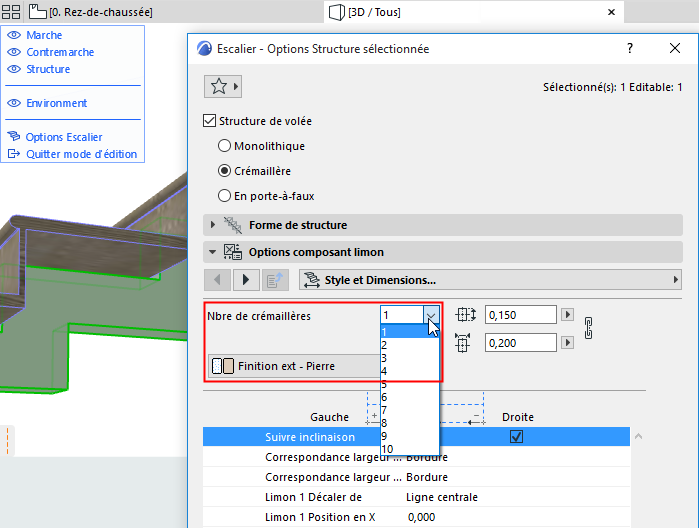
Task: Click the dialog help question mark
Action: [x=630, y=48]
